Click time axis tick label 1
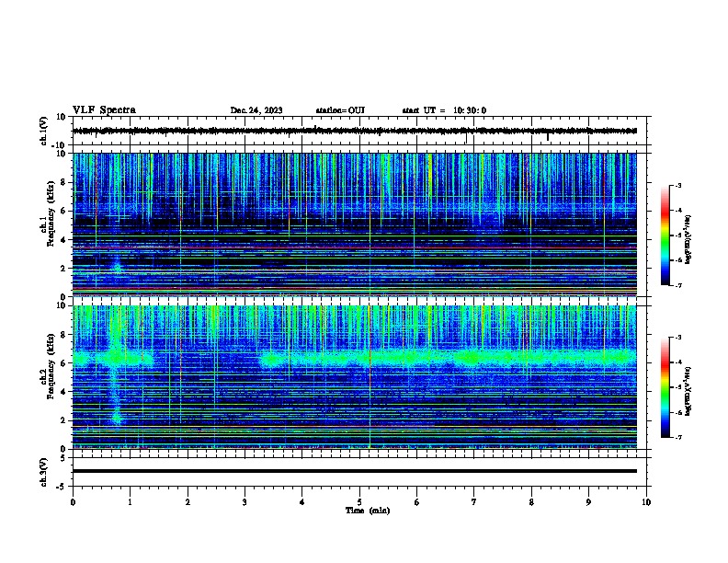 130,502
